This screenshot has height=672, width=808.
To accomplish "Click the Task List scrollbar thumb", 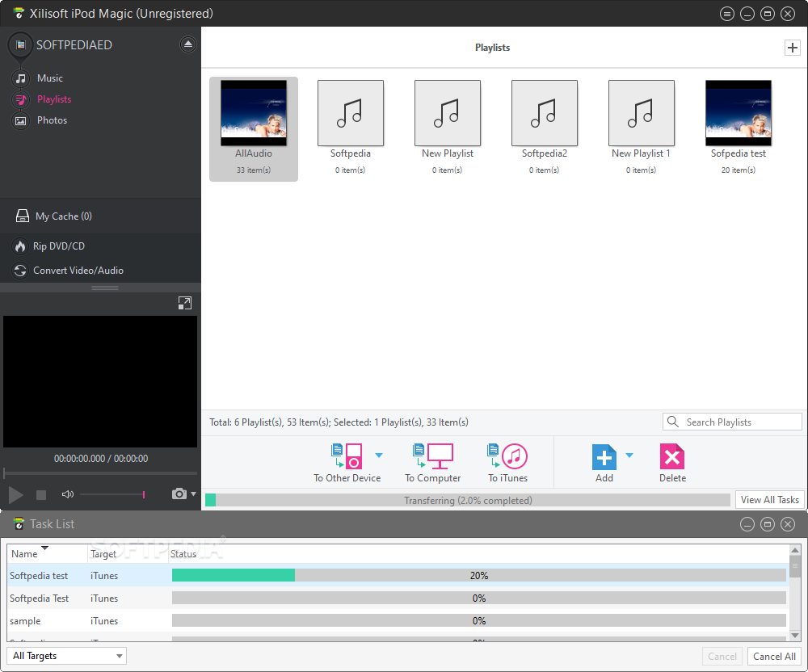I will tap(795, 566).
